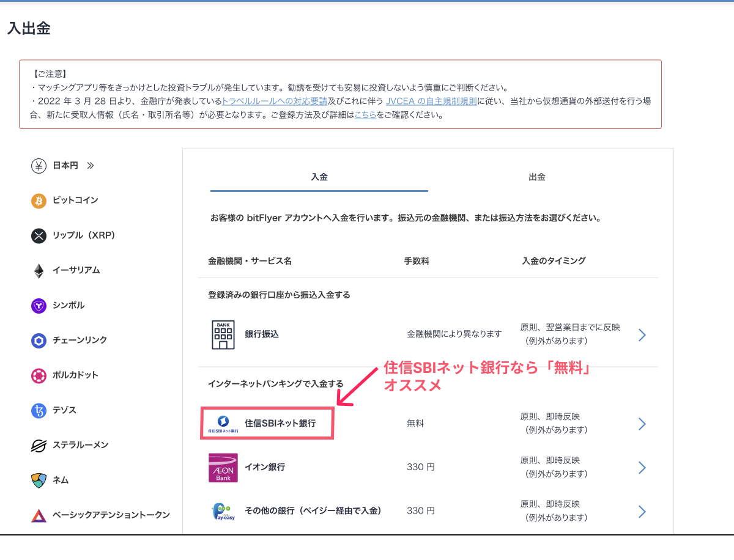Switch to the 入金 tab

[319, 177]
